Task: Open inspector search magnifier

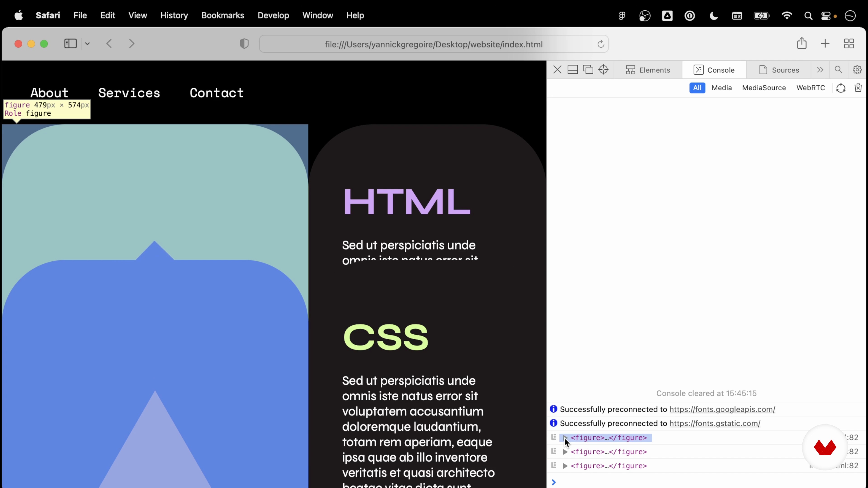Action: (838, 70)
